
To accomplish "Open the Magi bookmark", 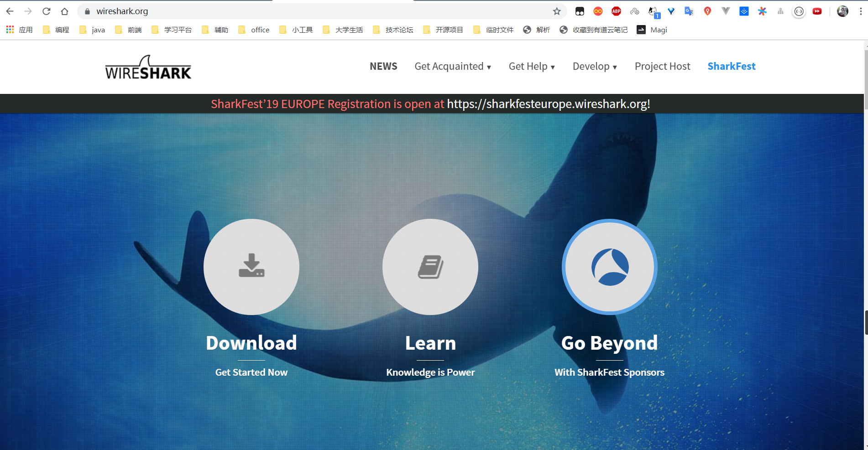I will [652, 30].
